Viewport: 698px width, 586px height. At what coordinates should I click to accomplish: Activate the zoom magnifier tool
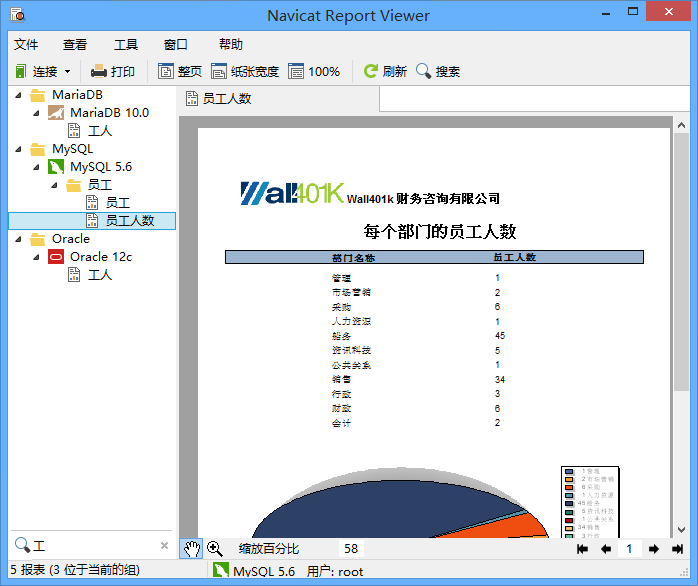coord(215,549)
